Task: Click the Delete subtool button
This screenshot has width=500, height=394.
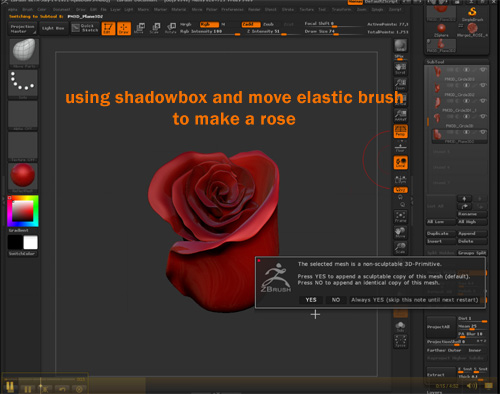Action: pyautogui.click(x=472, y=241)
